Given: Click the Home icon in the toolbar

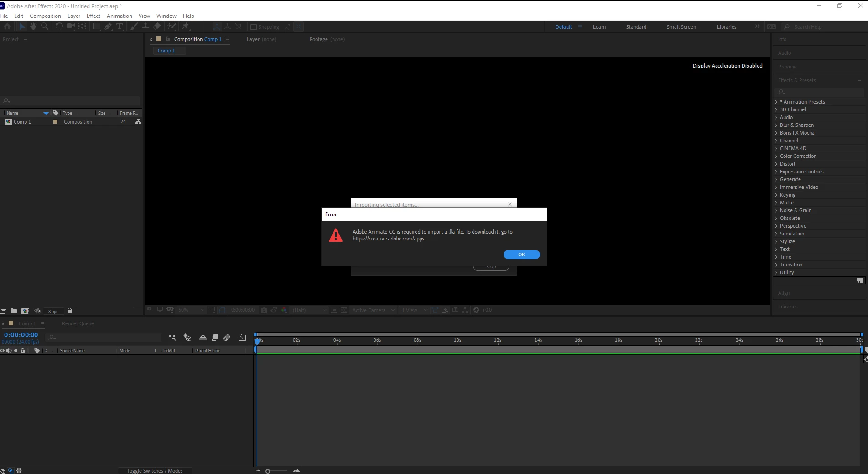Looking at the screenshot, I should (x=7, y=26).
